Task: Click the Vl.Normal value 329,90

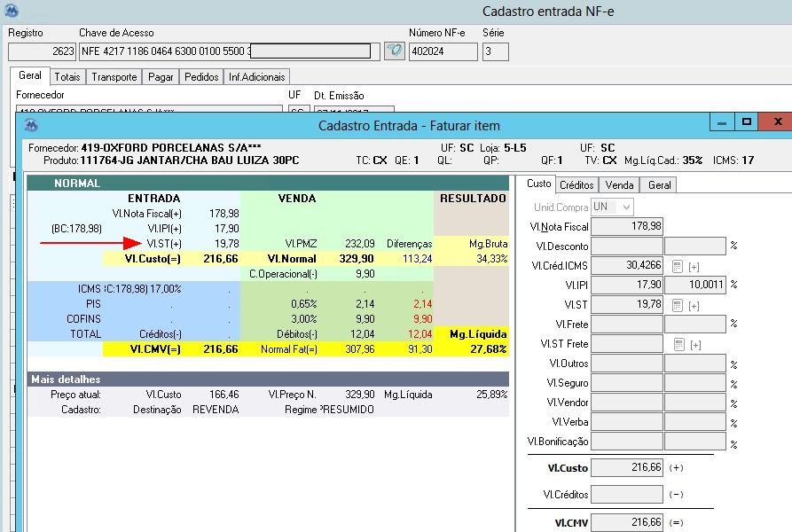Action: [357, 259]
